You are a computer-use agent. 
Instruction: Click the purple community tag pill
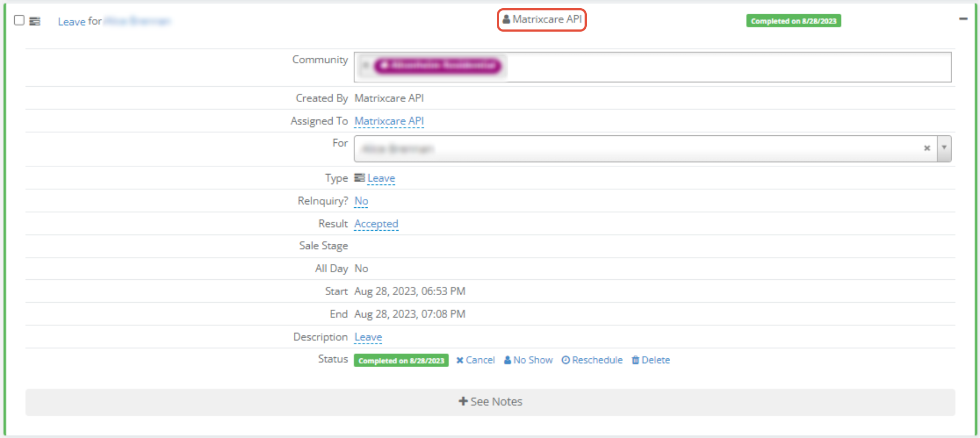[437, 65]
